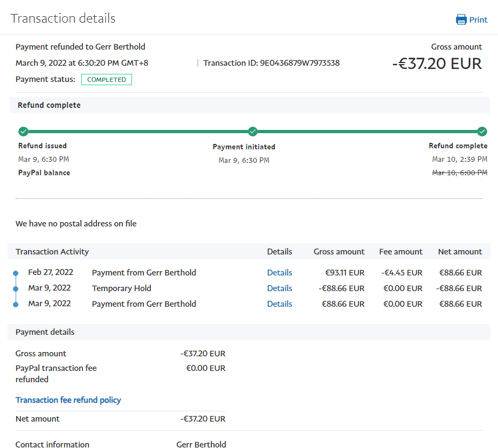Click the Payment initiated checkmark icon
Screen dimensions: 498x448
(253, 132)
